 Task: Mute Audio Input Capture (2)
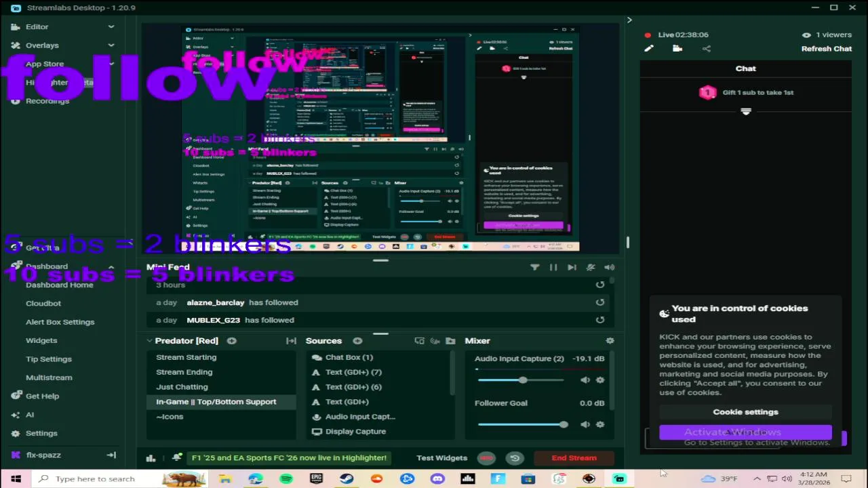[585, 380]
